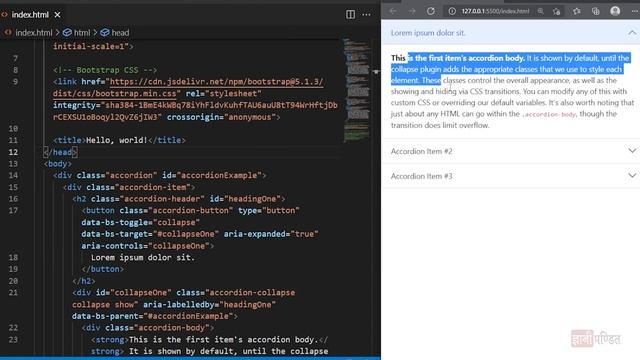
Task: Expand Accordion Item #2
Action: [x=511, y=151]
